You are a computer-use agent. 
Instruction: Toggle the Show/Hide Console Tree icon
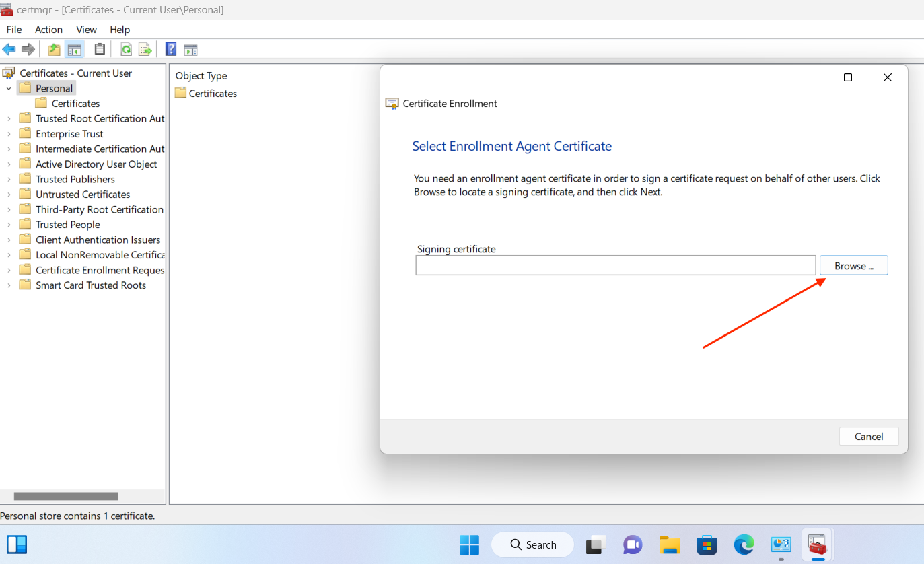pyautogui.click(x=75, y=49)
